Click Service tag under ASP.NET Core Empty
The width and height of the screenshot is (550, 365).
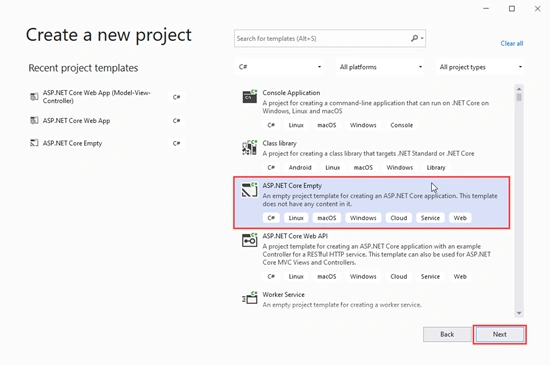tap(430, 218)
